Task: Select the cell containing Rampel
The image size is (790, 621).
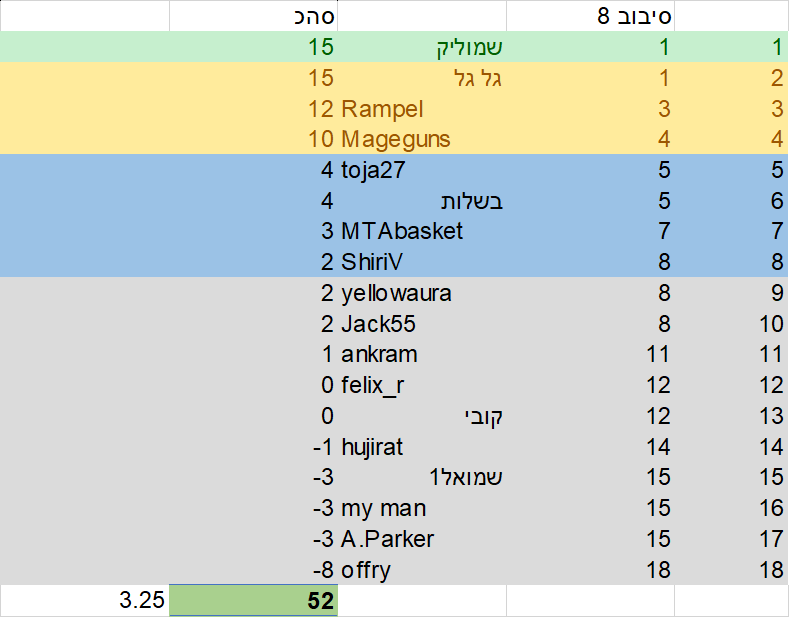Action: tap(422, 109)
